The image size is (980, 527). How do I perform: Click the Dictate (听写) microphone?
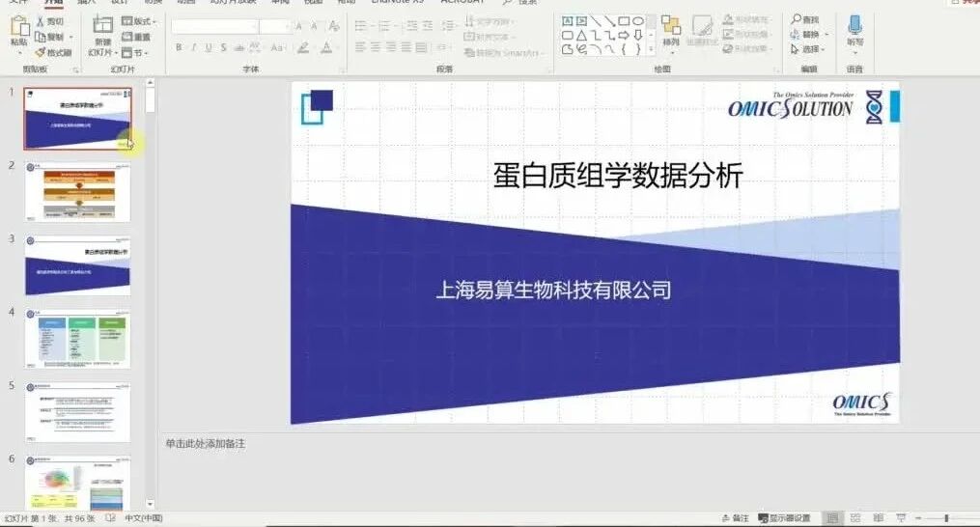click(855, 31)
